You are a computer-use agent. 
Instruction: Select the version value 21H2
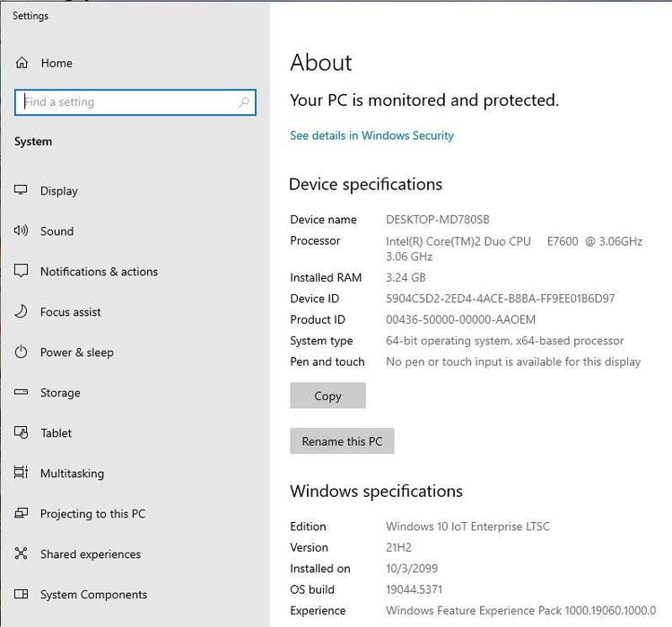tap(398, 547)
